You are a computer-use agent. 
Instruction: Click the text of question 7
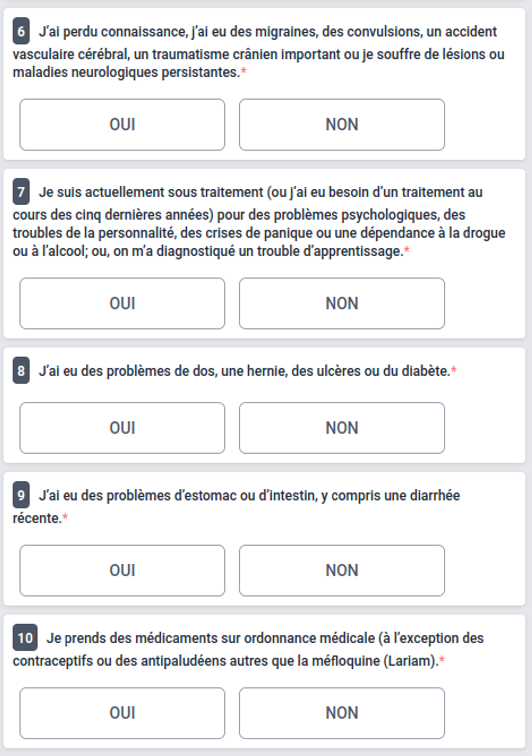(x=233, y=221)
